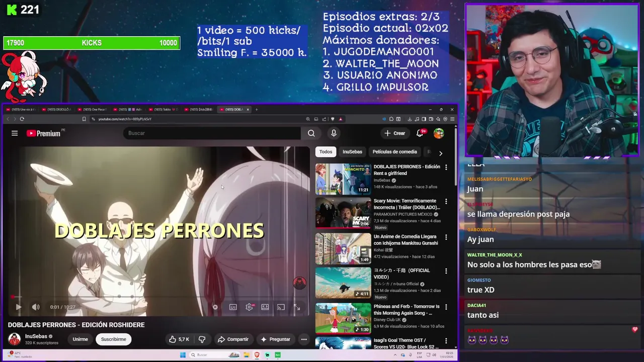
Task: Open a new browser tab with plus
Action: 256,109
